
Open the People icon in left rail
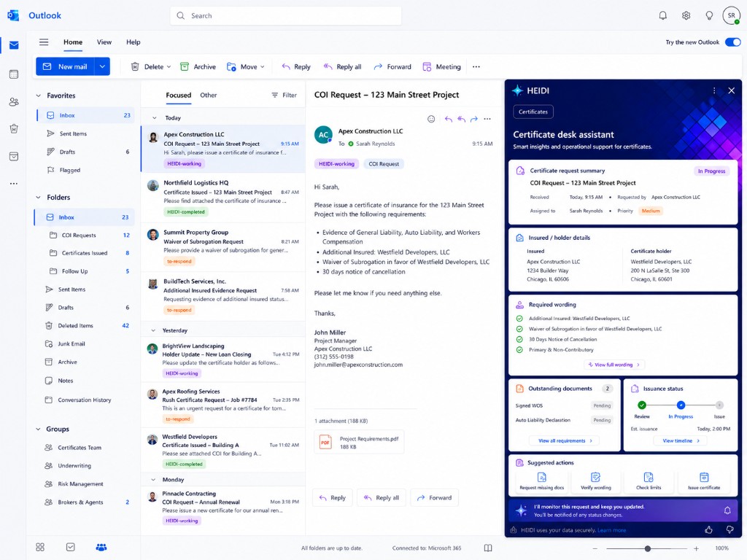(14, 102)
